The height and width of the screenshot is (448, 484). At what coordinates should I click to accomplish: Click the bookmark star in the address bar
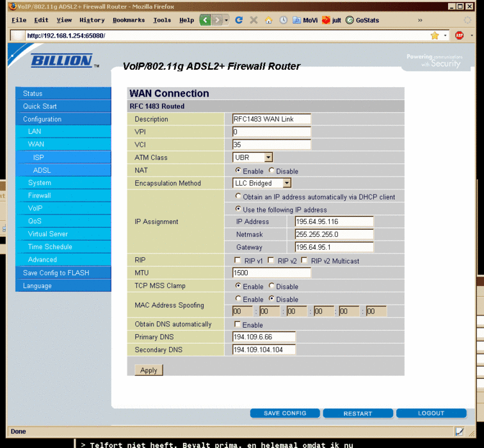coord(435,36)
